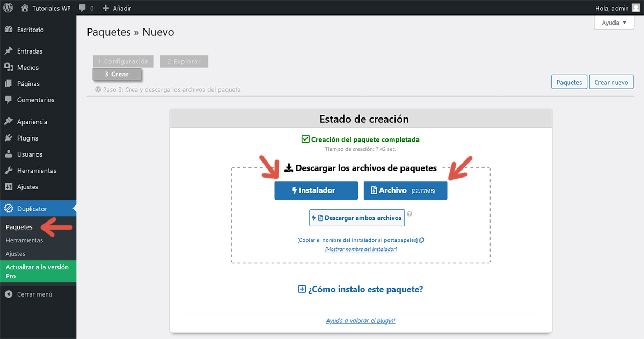This screenshot has height=339, width=644.
Task: Click Actualizar a la versión Pro
Action: [x=38, y=271]
